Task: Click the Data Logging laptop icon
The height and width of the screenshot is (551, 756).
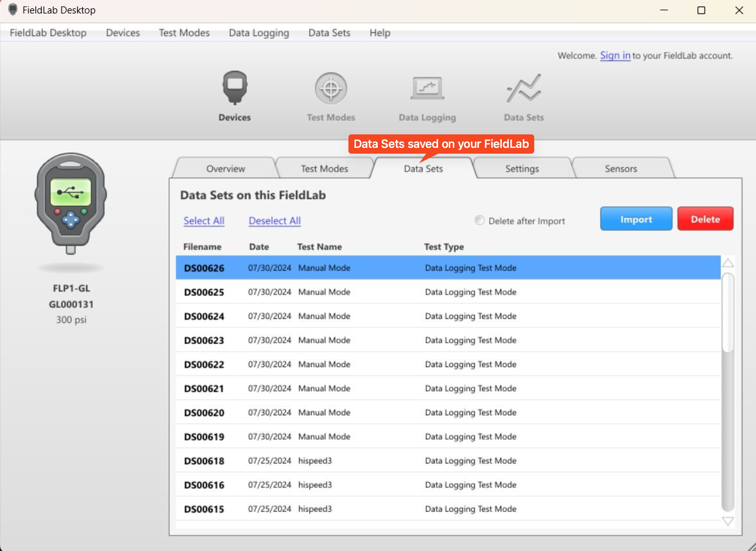Action: point(427,88)
